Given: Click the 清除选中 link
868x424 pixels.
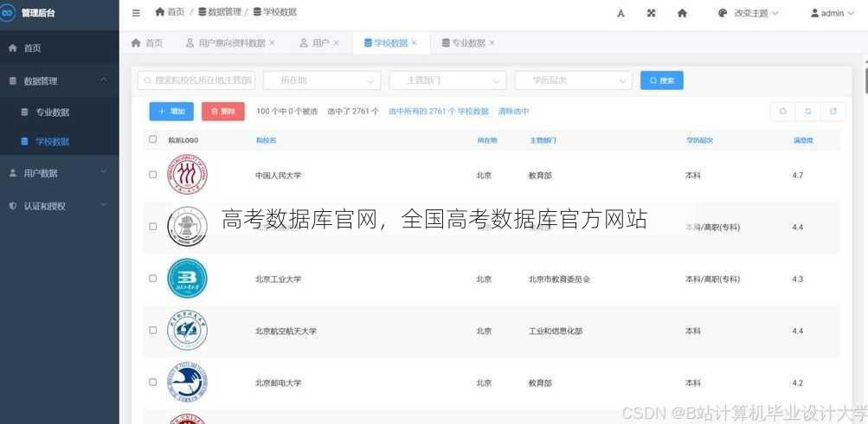Looking at the screenshot, I should tap(513, 112).
